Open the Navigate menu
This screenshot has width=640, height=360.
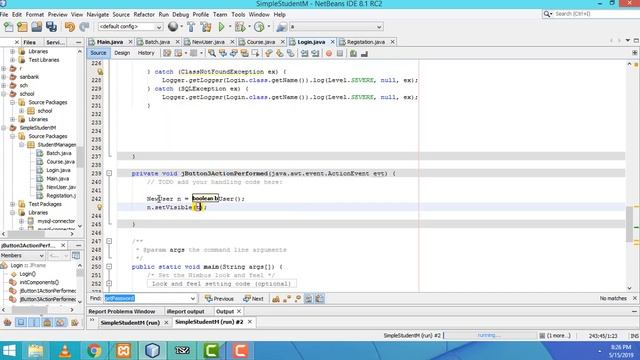[x=98, y=14]
